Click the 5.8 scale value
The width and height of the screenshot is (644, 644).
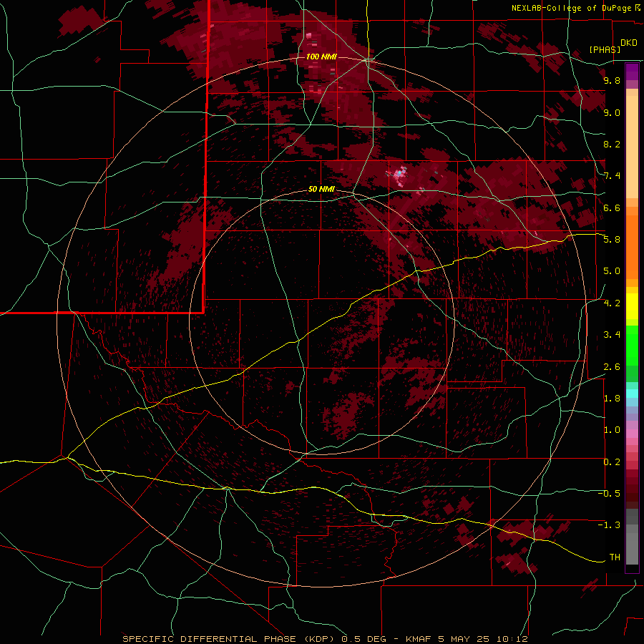click(612, 240)
